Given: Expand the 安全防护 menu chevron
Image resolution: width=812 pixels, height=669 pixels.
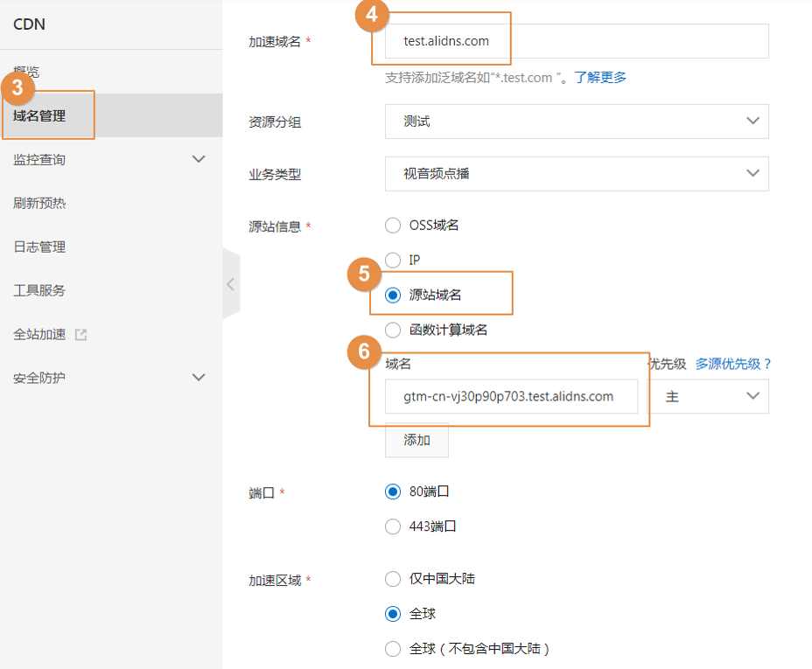Looking at the screenshot, I should (x=199, y=377).
